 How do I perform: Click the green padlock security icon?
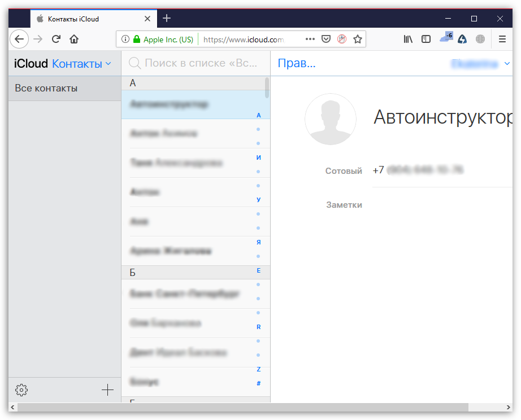coord(137,39)
